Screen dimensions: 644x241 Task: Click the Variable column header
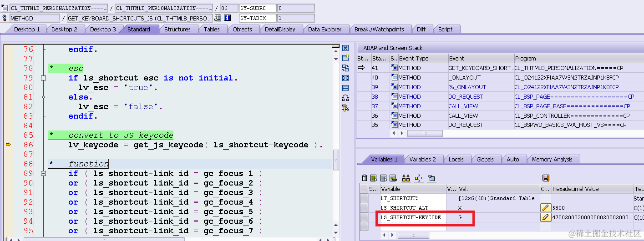[x=413, y=189]
